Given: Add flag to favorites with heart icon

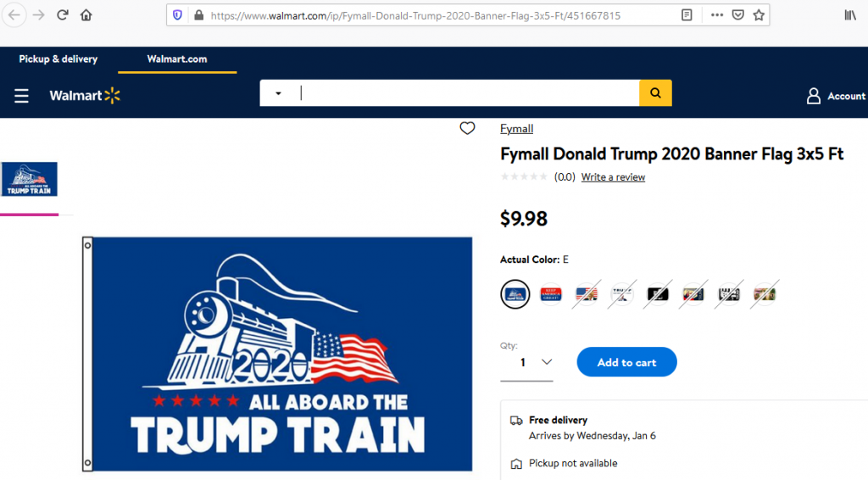Looking at the screenshot, I should point(467,128).
